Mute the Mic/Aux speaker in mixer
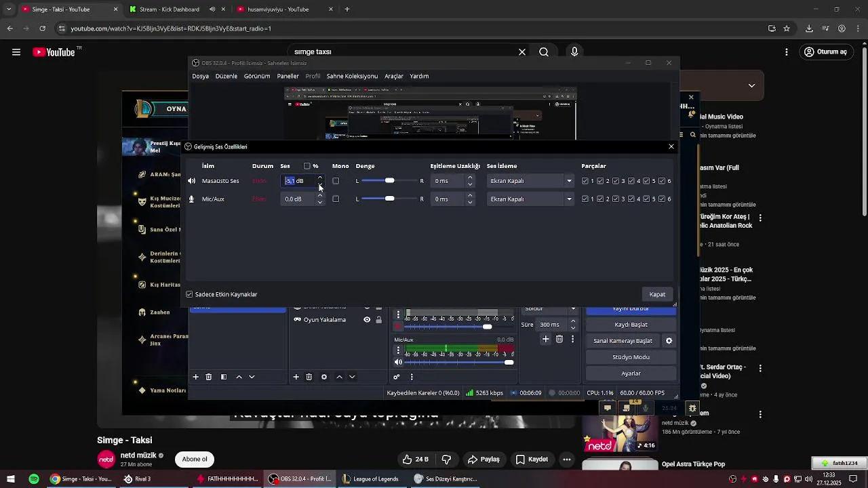 point(398,362)
